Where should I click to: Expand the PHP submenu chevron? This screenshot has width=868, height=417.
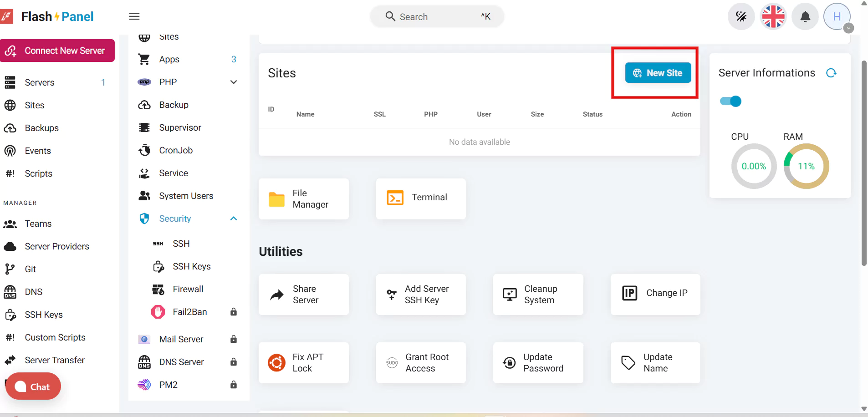coord(234,82)
